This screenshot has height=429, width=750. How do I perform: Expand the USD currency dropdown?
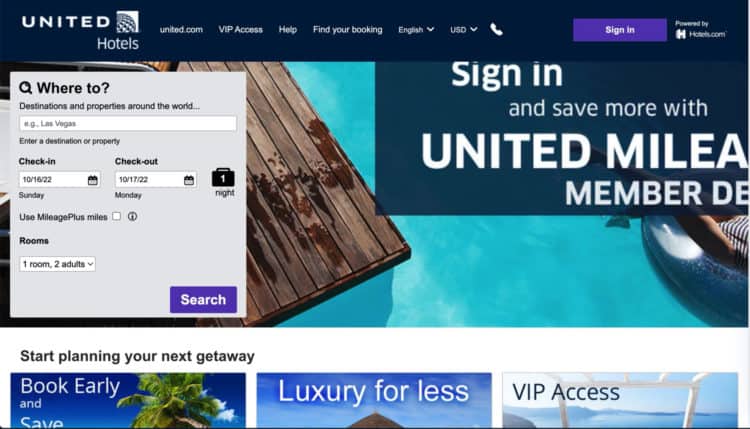(x=463, y=30)
